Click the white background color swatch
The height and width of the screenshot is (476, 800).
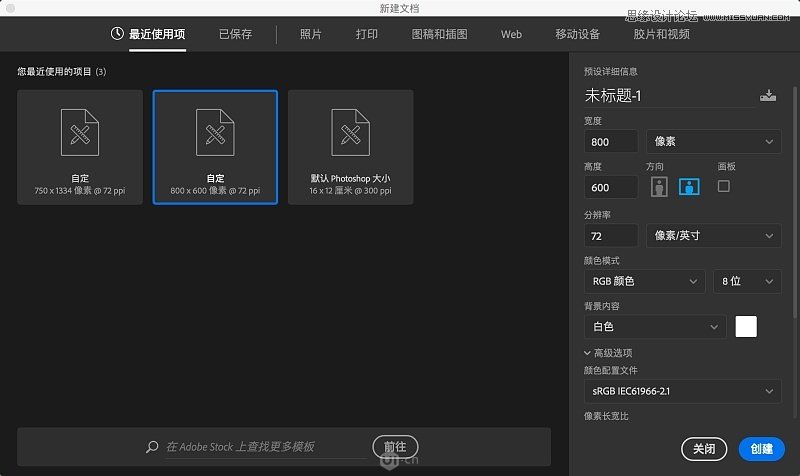(x=746, y=327)
